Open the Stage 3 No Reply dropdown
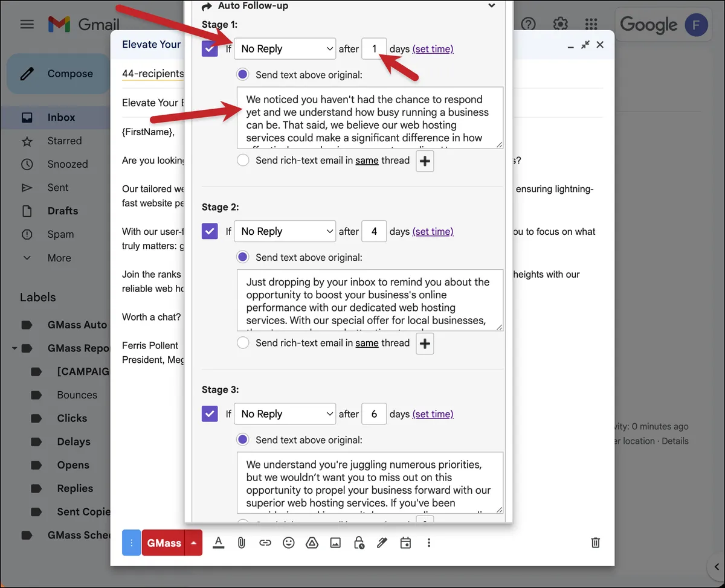The image size is (725, 588). 285,414
